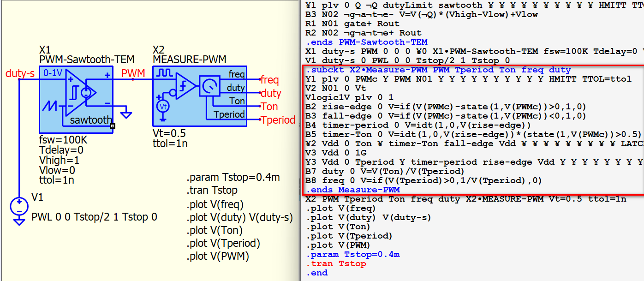Click the Vt=0.5 parameter under X2
The height and width of the screenshot is (281, 644).
pyautogui.click(x=169, y=133)
